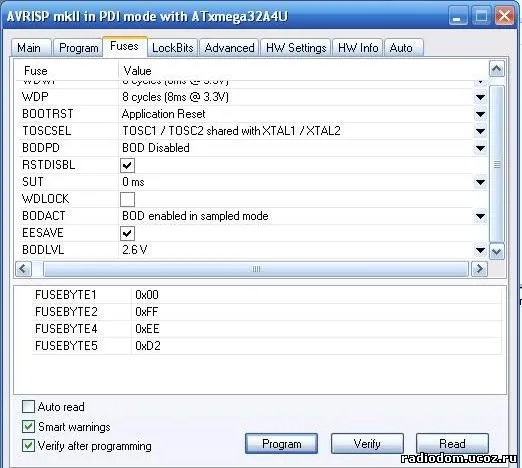Select the BOOTRST fuse name
This screenshot has width=522, height=468.
(x=47, y=114)
